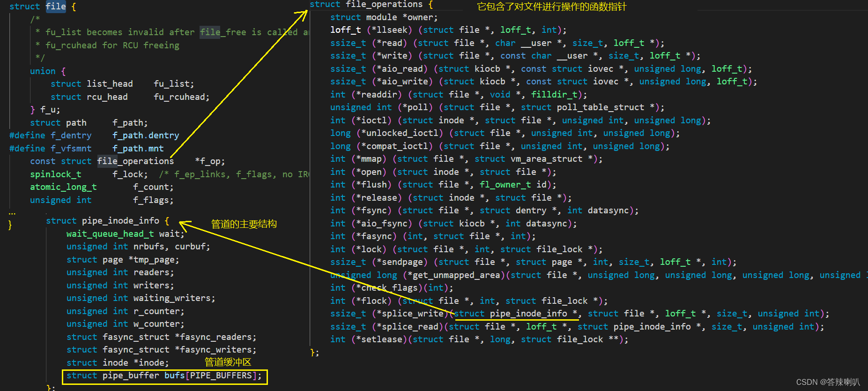Click 'wait_queue_head_t wait;' member
The image size is (868, 391).
click(126, 234)
